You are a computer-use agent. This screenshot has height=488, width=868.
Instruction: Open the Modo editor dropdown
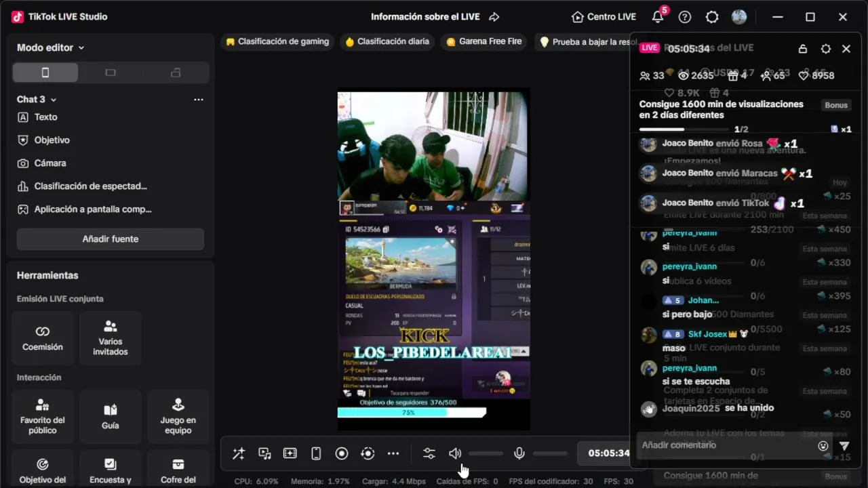pyautogui.click(x=51, y=47)
